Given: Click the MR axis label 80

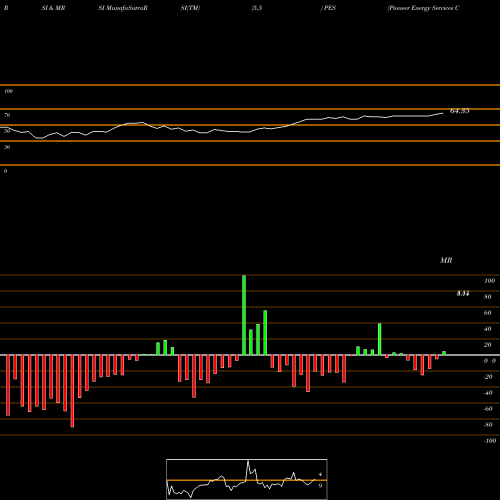Looking at the screenshot, I should (488, 297).
